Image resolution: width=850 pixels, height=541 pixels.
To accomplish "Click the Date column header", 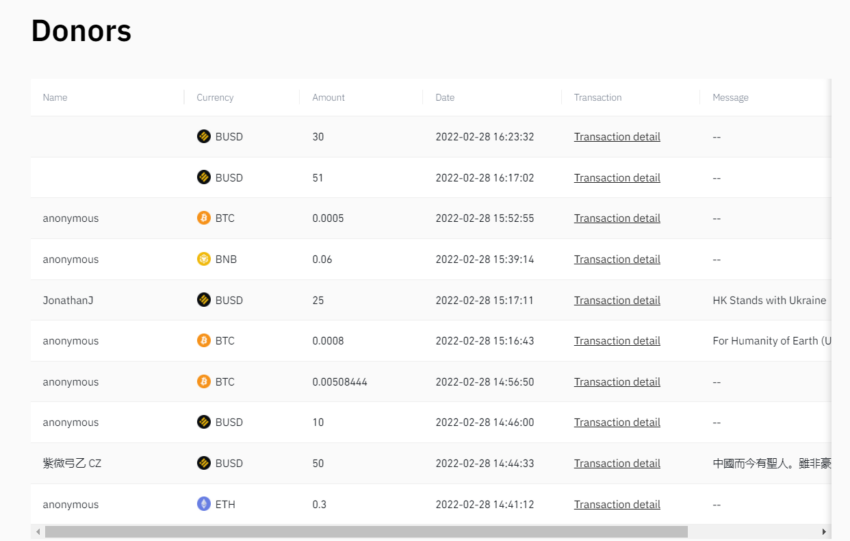I will (445, 98).
